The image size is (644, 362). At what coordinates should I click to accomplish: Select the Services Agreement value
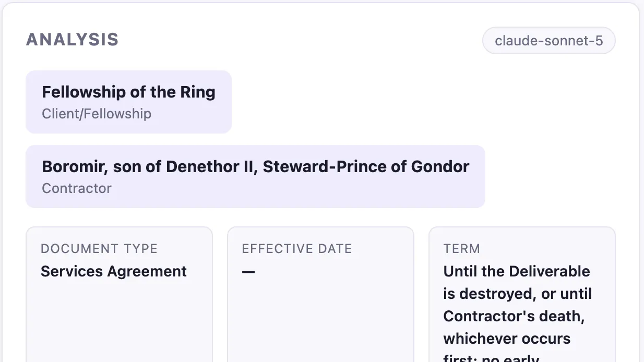pos(114,271)
